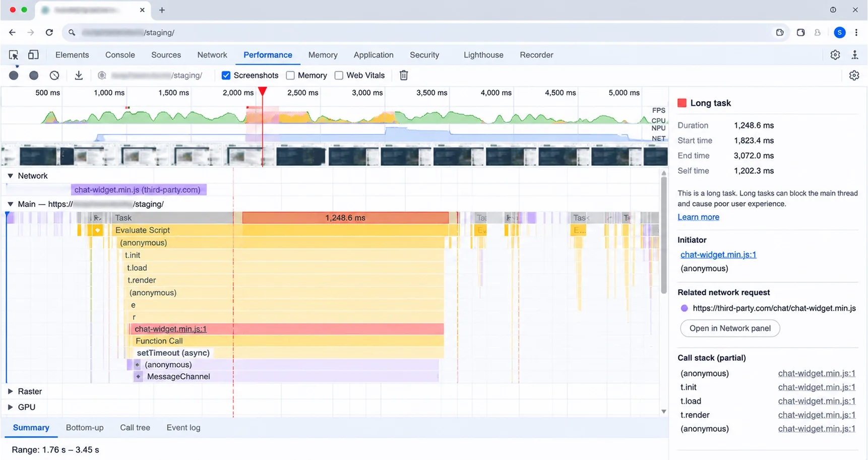
Task: Select the red chat-widget.min.js:1 flame bar
Action: (x=287, y=329)
